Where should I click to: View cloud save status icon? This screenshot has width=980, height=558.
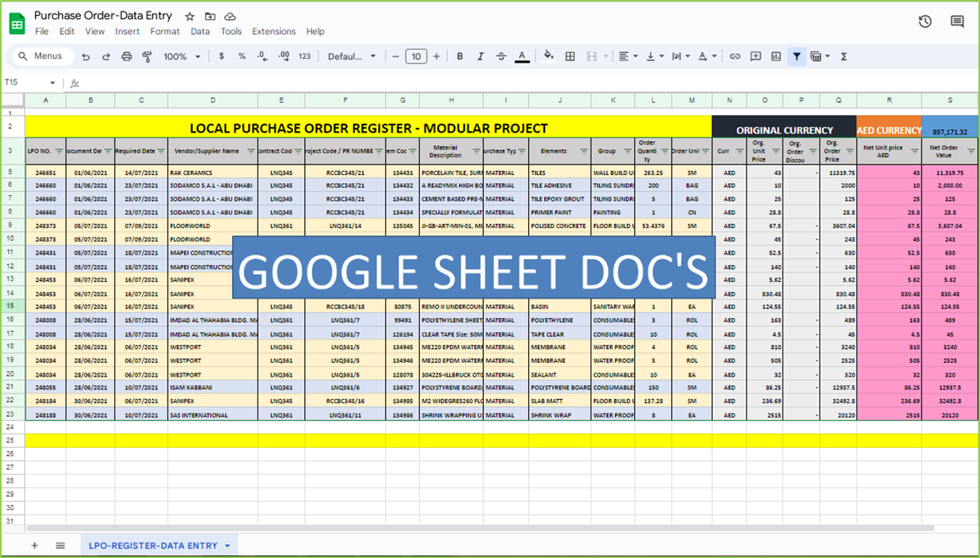230,16
